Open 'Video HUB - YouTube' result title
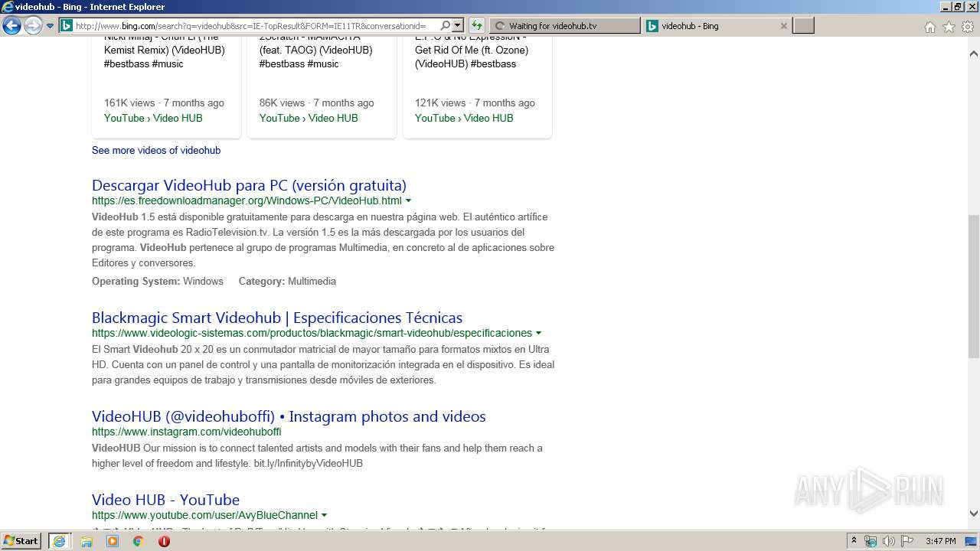 pyautogui.click(x=165, y=500)
